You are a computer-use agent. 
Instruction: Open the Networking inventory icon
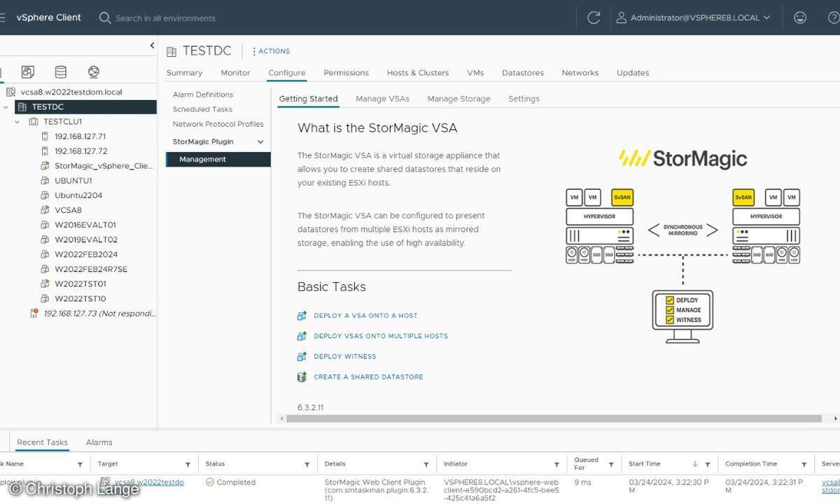[94, 71]
